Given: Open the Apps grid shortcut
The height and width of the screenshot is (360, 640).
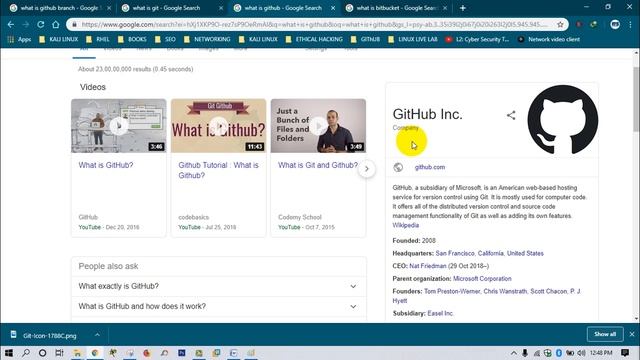Looking at the screenshot, I should (19, 39).
